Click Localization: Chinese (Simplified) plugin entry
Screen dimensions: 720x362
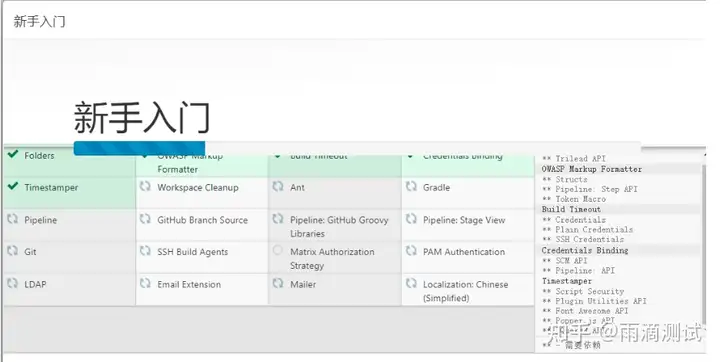(468, 290)
